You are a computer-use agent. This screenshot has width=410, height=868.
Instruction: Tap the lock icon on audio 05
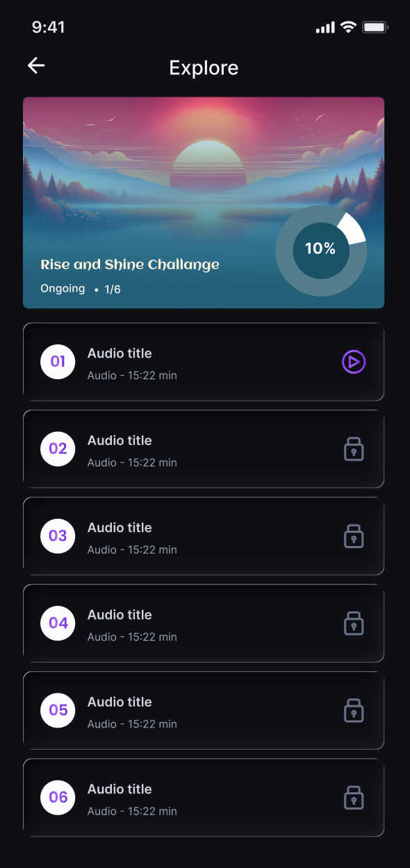[x=353, y=710]
